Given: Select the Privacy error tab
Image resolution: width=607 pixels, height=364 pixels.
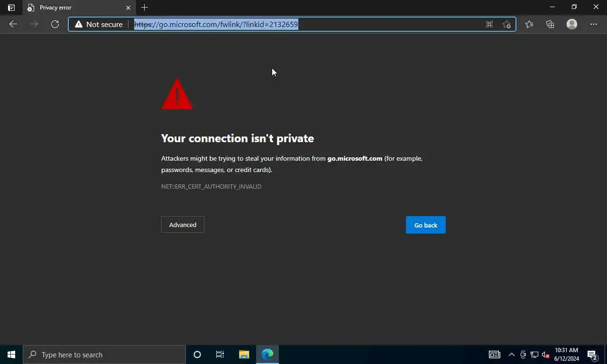Looking at the screenshot, I should pyautogui.click(x=79, y=8).
